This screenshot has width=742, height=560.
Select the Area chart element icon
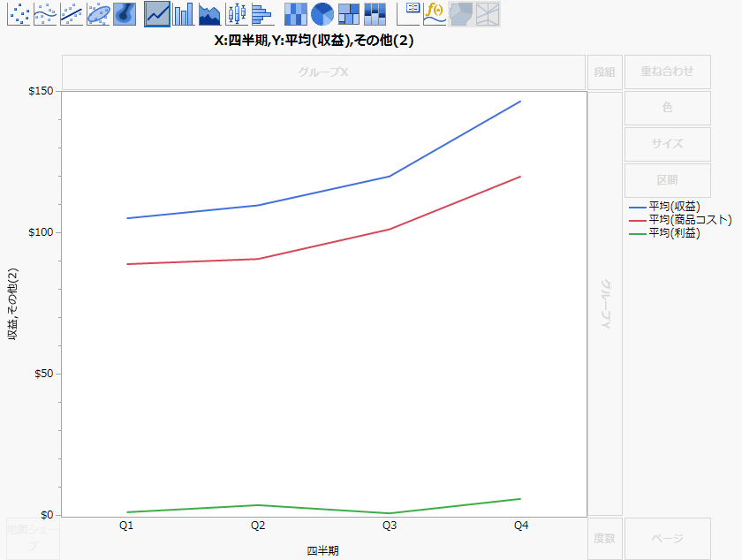[x=210, y=14]
